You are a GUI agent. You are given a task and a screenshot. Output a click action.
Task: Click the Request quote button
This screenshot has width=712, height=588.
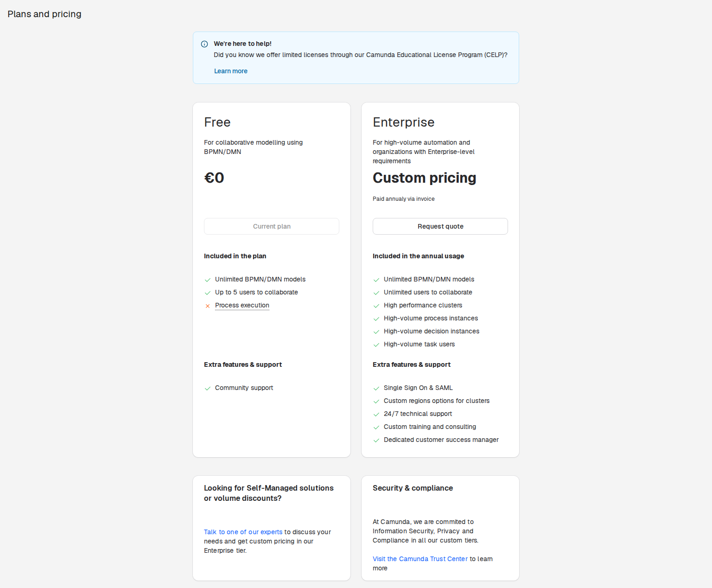pos(440,226)
